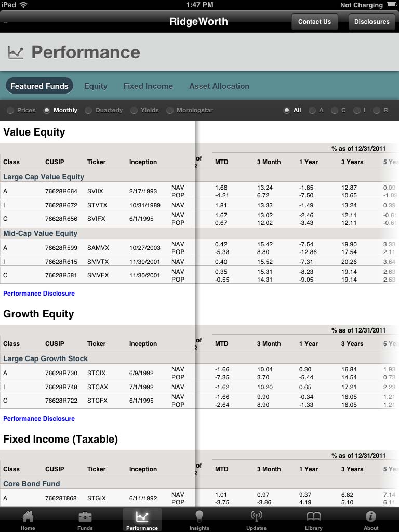The width and height of the screenshot is (399, 532).
Task: Select the 20.26 three-year return value
Action: click(x=349, y=262)
